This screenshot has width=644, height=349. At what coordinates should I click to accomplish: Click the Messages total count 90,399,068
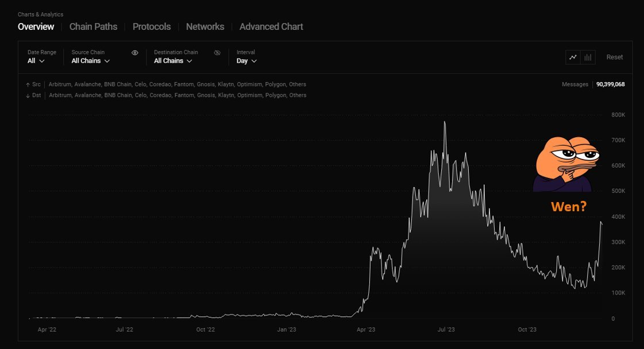(x=610, y=84)
